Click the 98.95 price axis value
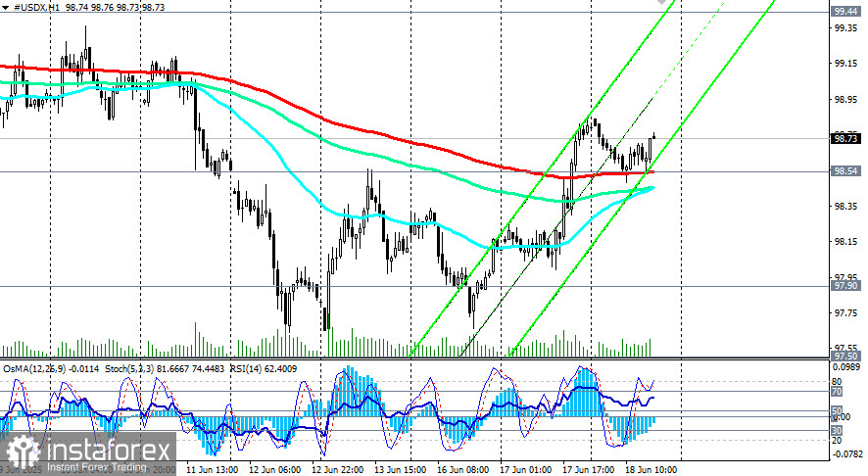This screenshot has width=868, height=476. [845, 100]
